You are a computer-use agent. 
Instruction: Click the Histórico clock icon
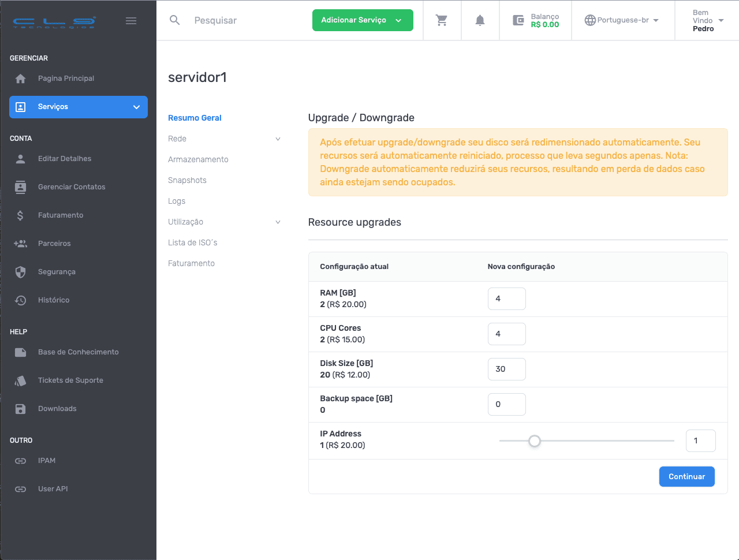pos(21,300)
